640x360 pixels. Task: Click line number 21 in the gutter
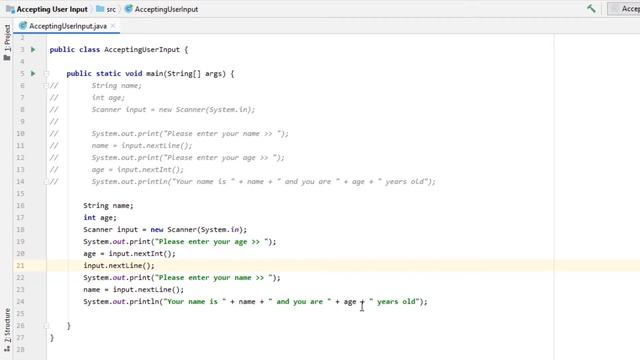point(20,265)
